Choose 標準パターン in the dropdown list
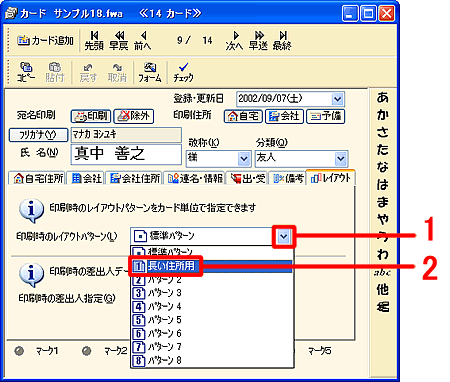The width and height of the screenshot is (450, 382). pos(212,251)
